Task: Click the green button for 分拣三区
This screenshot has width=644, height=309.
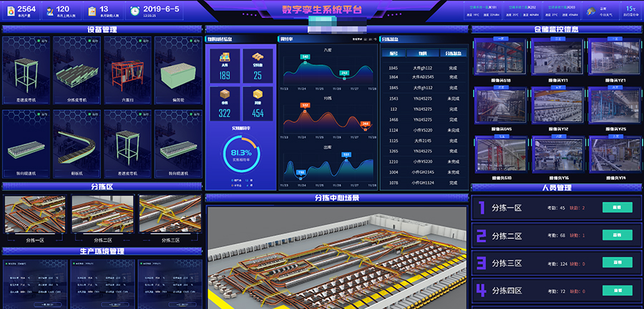Action: [613, 263]
